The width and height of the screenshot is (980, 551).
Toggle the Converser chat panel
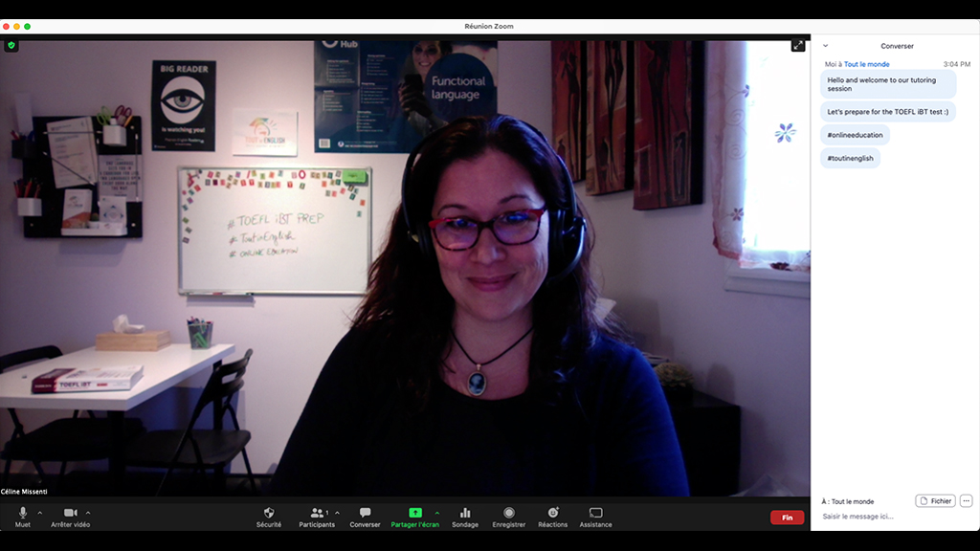(x=365, y=517)
